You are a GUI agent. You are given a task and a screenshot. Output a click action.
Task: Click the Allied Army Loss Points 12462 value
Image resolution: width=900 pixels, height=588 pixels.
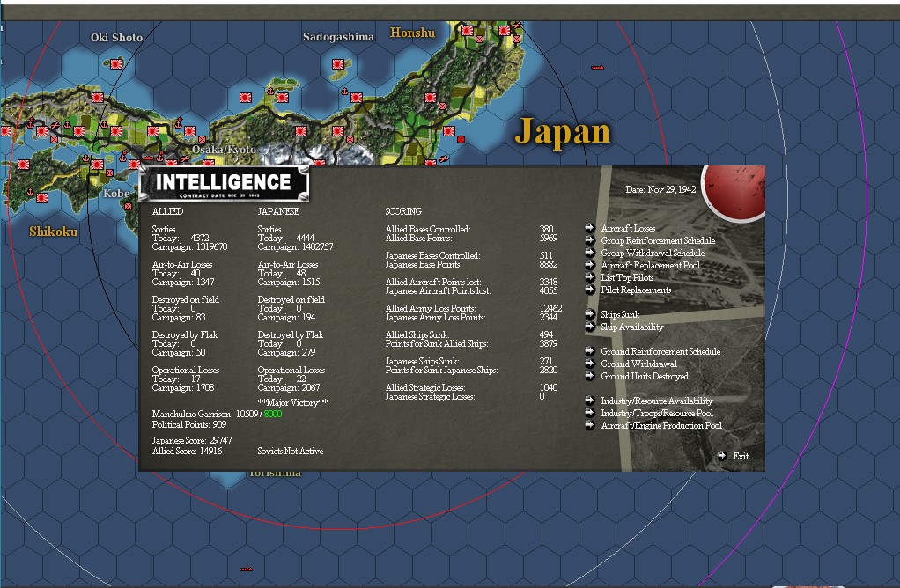pos(550,309)
